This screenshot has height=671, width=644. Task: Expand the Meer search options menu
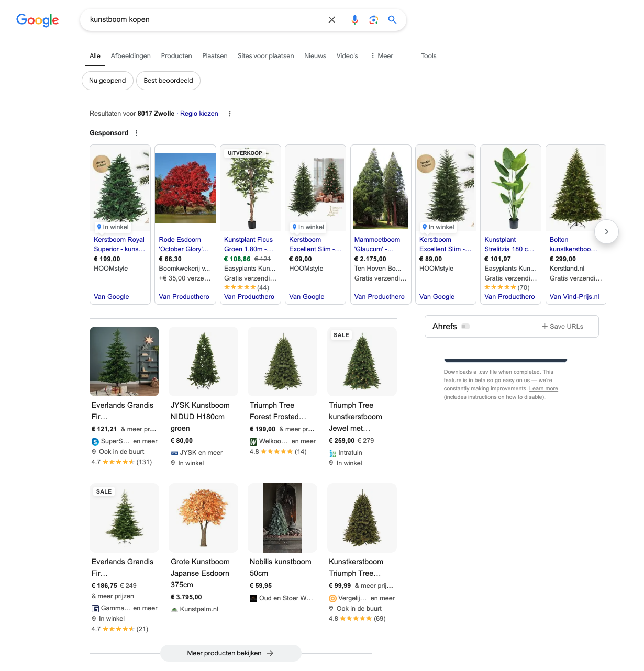382,56
